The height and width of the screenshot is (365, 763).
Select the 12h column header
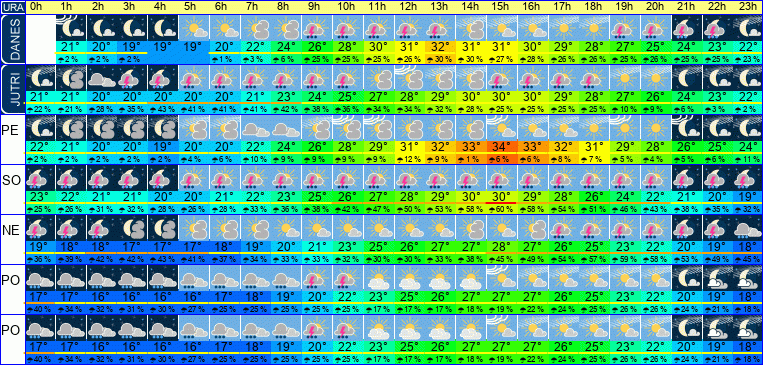point(409,7)
